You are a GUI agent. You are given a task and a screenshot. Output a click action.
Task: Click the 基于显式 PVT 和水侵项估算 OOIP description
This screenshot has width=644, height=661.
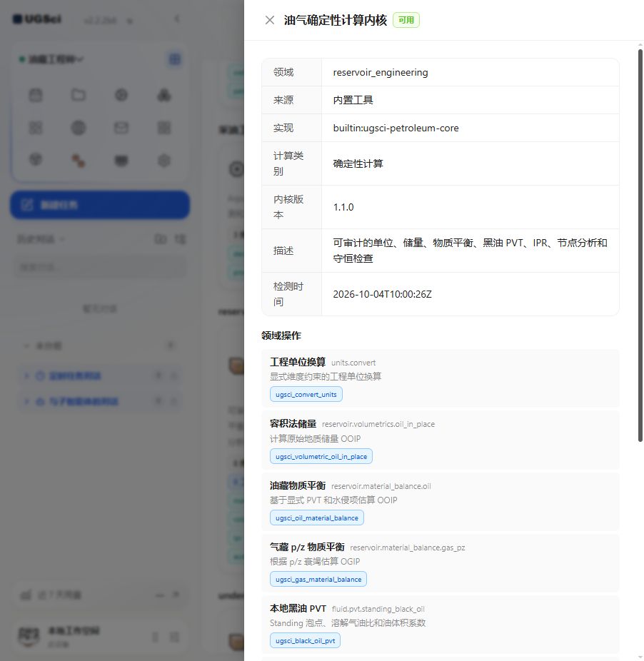333,500
